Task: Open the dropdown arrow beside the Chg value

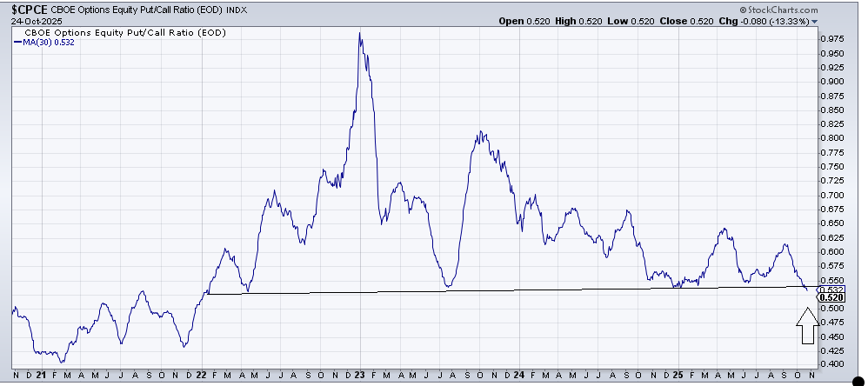Action: pyautogui.click(x=815, y=22)
